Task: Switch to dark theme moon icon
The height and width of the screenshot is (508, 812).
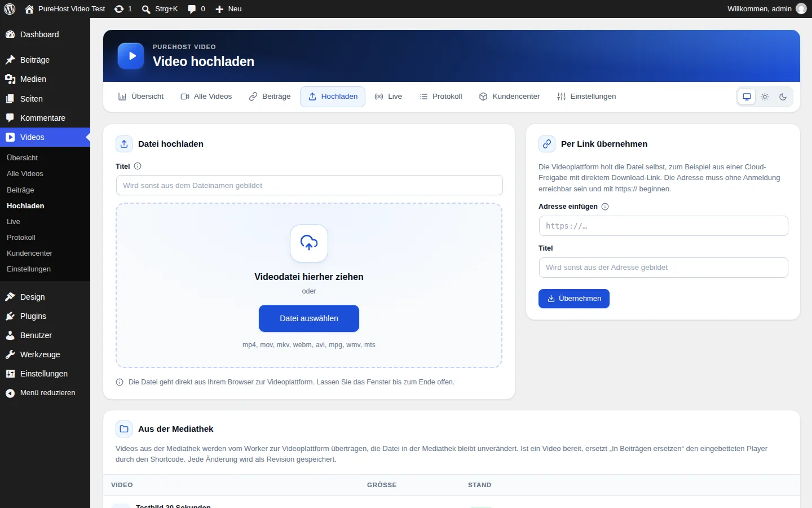Action: tap(783, 97)
